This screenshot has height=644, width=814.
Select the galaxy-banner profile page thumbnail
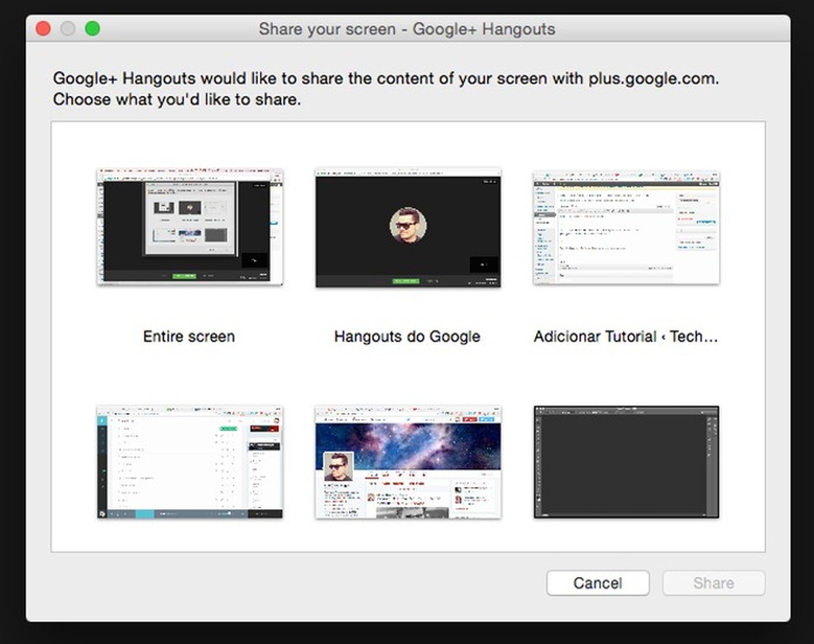(x=408, y=462)
